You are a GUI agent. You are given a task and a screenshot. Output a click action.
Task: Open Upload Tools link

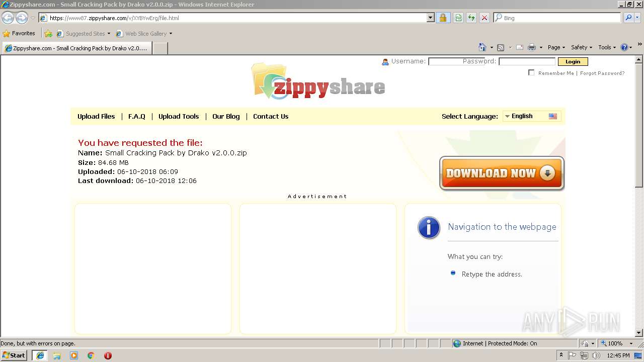pyautogui.click(x=179, y=116)
